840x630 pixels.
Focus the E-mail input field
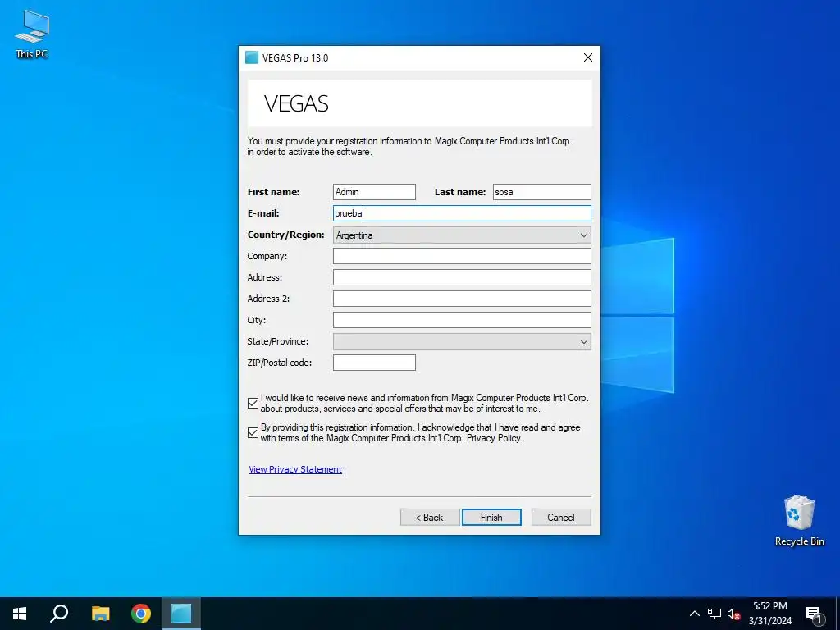[x=462, y=213]
